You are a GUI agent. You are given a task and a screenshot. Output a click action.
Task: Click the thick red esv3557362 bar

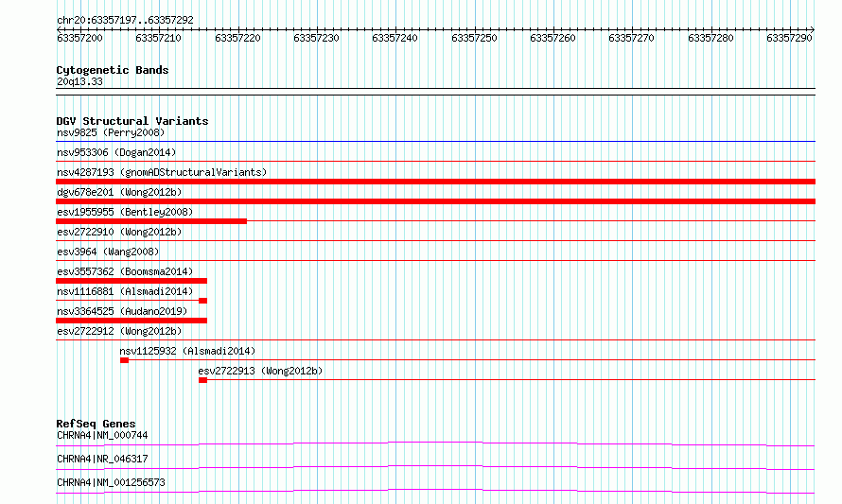click(132, 281)
